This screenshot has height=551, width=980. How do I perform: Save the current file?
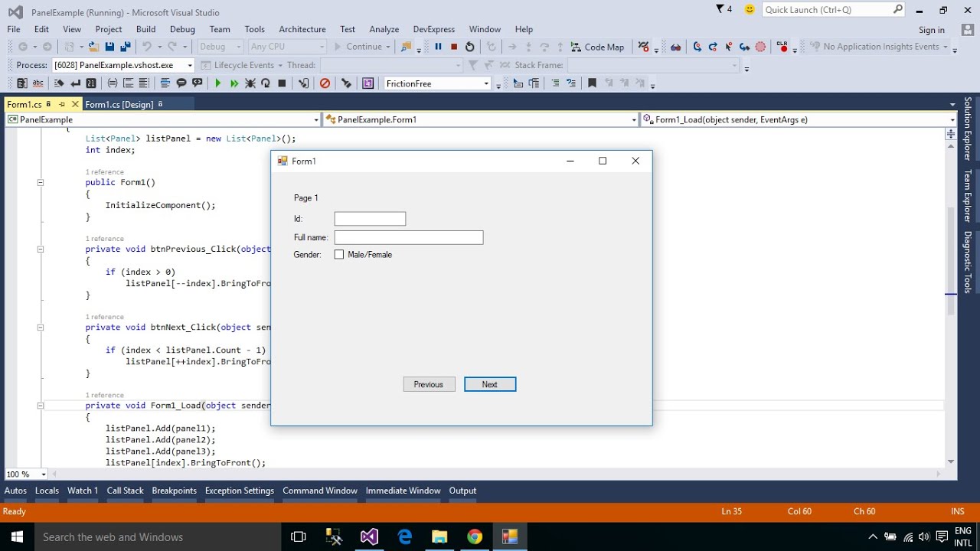[x=109, y=47]
